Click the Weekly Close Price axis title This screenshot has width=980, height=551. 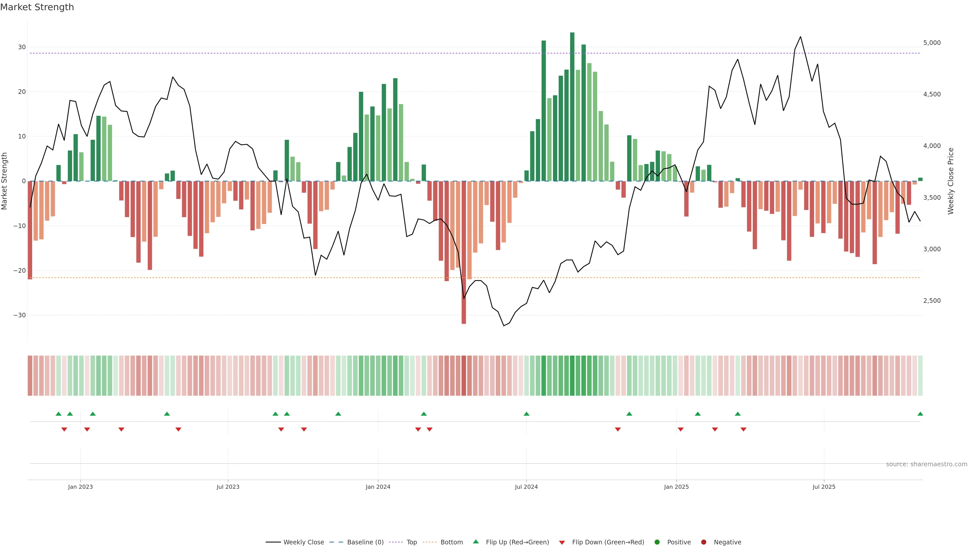point(951,181)
